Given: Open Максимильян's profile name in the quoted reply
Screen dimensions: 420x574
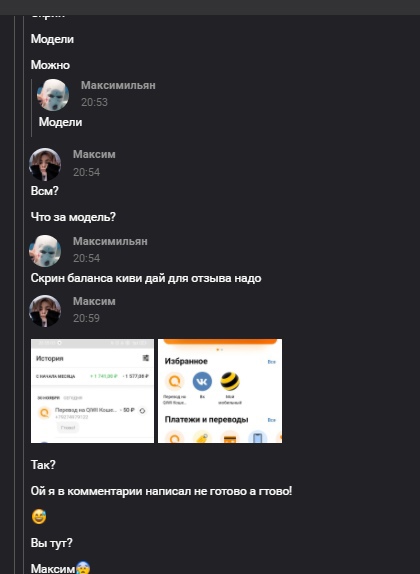Looking at the screenshot, I should pyautogui.click(x=118, y=85).
